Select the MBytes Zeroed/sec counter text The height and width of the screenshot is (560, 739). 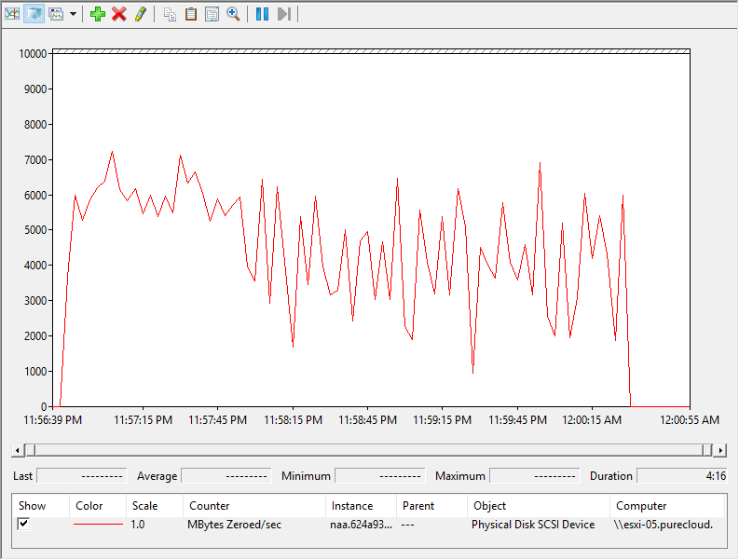pyautogui.click(x=234, y=525)
